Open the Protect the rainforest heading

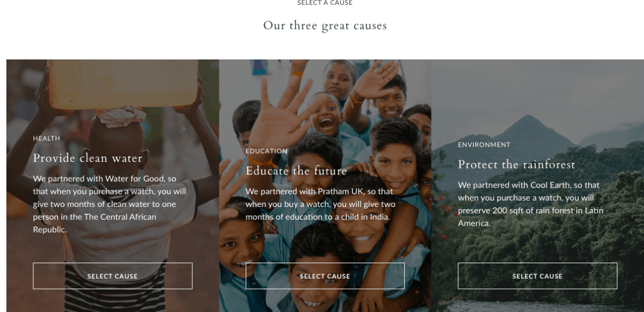click(516, 165)
